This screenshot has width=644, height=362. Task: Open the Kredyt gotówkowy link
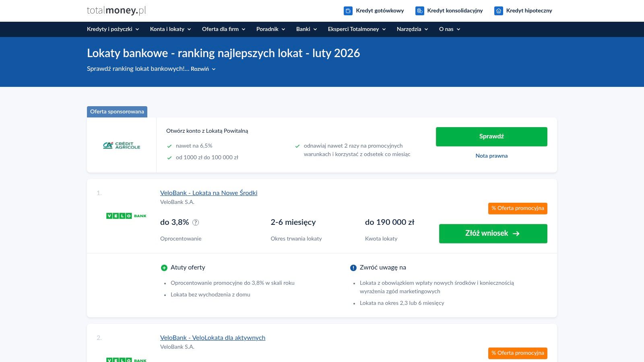[x=380, y=11]
